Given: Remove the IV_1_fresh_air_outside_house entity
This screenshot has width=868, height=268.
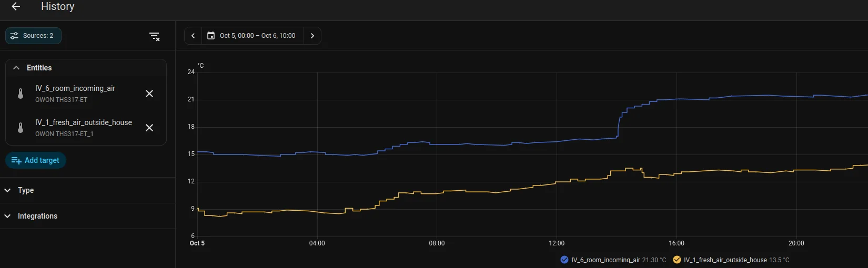Looking at the screenshot, I should pos(149,128).
